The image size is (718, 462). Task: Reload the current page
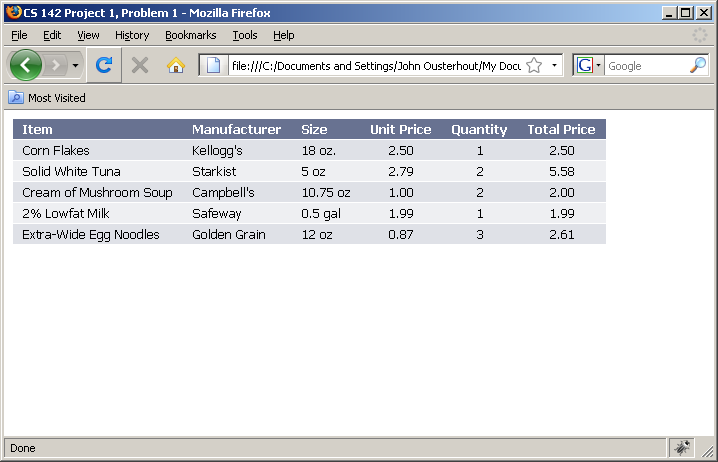pyautogui.click(x=103, y=66)
